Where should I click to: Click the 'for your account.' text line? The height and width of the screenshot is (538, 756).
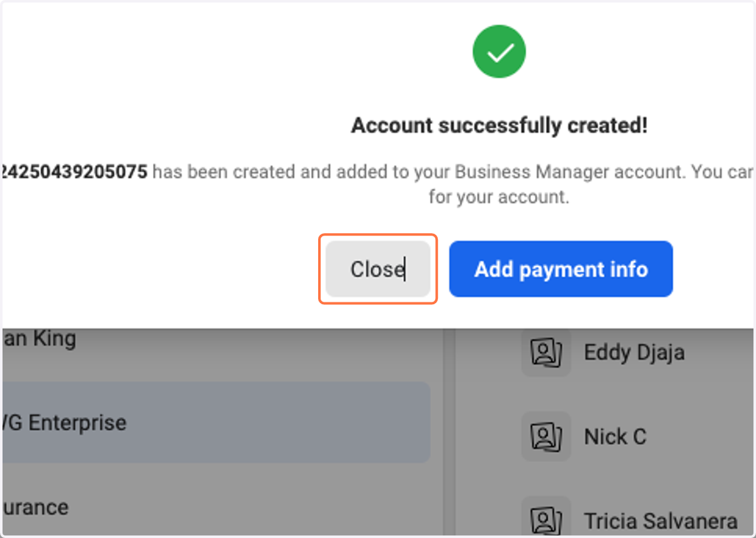point(499,197)
